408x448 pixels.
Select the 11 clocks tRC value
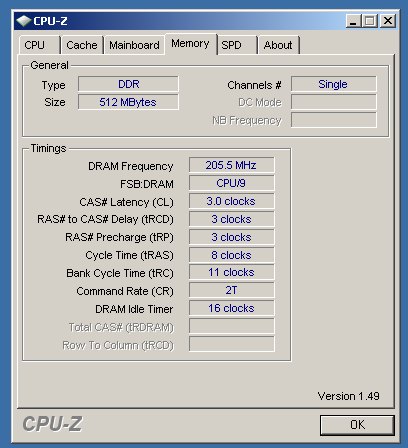click(x=232, y=273)
